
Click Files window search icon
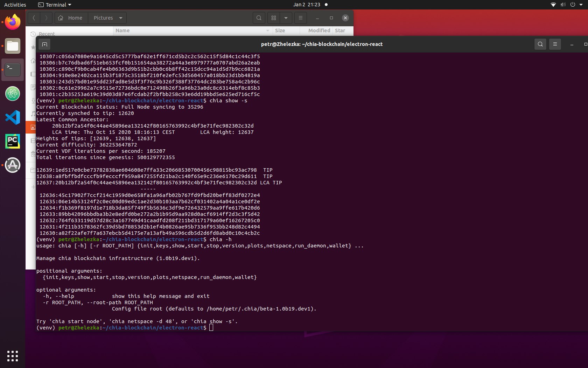[x=259, y=18]
